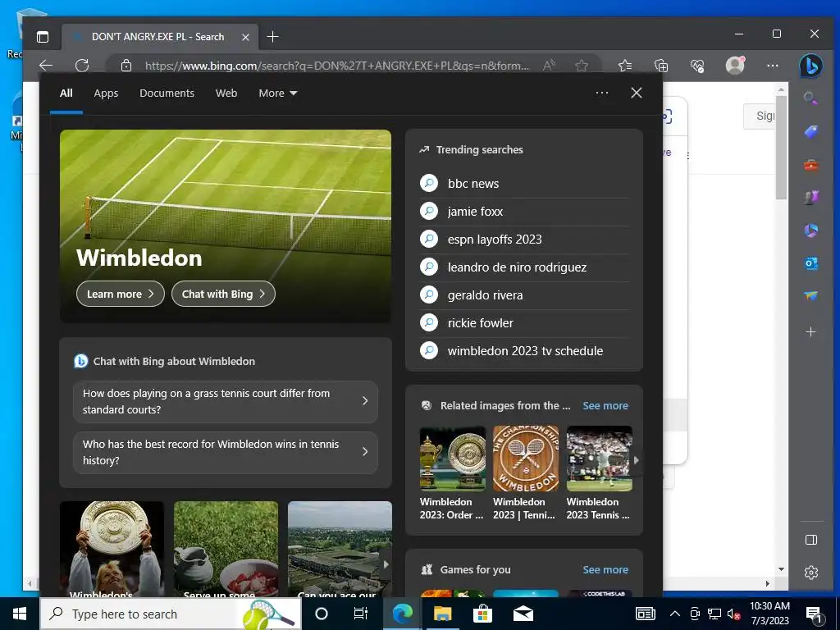Advance the story carousel with arrow
Screen dimensions: 840x630
386,564
